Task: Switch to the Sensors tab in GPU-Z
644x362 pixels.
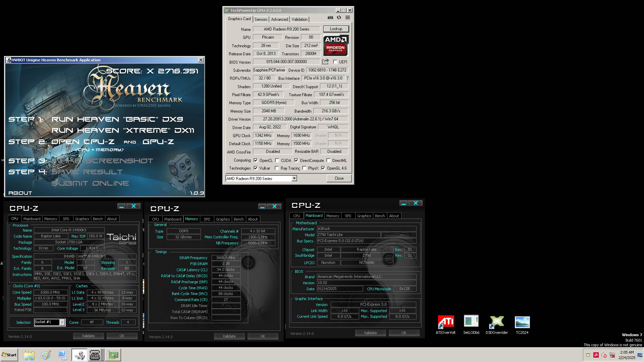Action: (x=261, y=19)
